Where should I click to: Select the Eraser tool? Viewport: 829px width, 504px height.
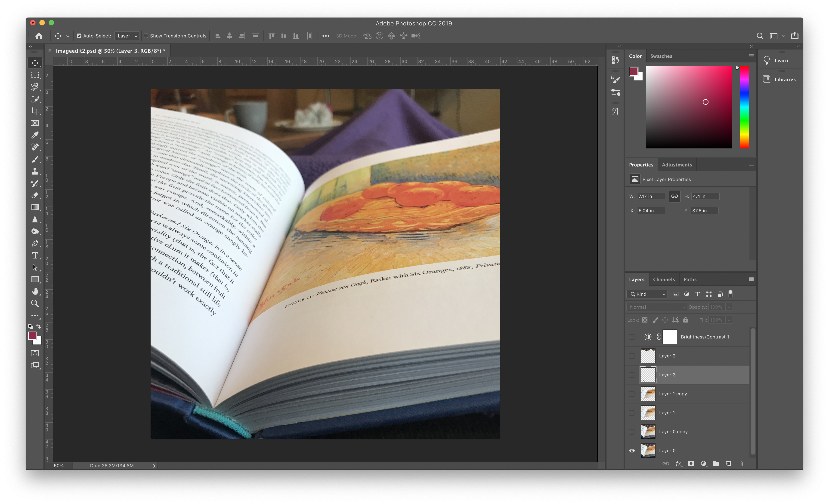pyautogui.click(x=35, y=195)
